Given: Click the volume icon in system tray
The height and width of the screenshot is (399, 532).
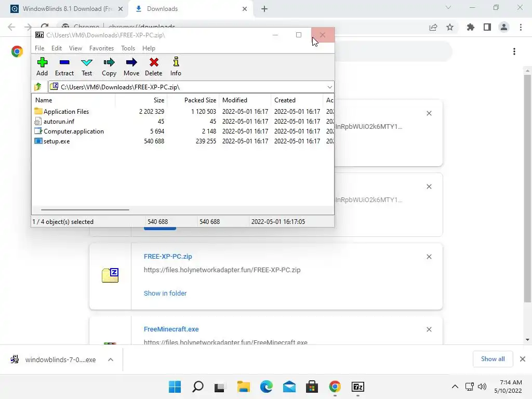Looking at the screenshot, I should 482,387.
